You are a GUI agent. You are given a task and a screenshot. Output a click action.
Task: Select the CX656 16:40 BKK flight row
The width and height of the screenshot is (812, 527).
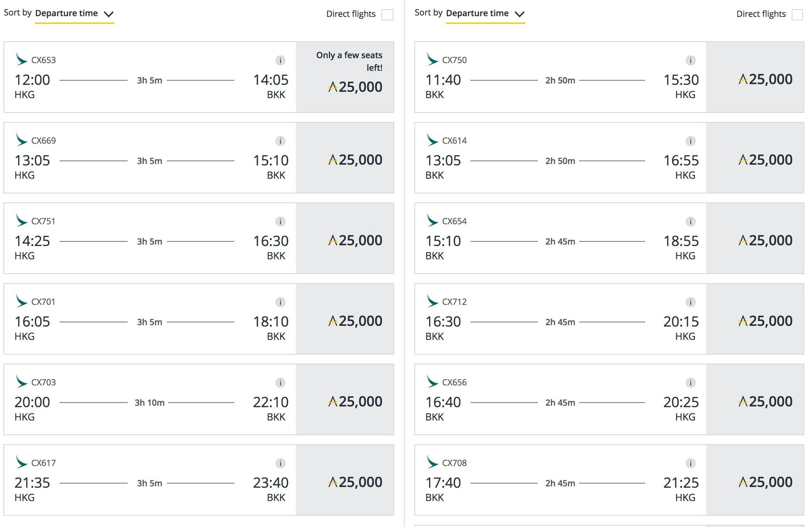coord(560,399)
